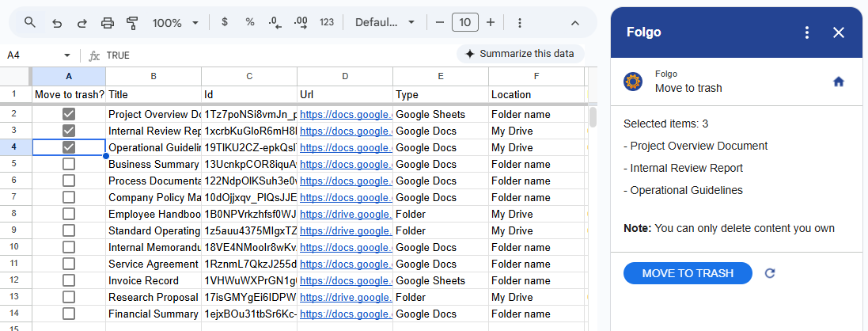Click the 'Url' header cell

click(345, 94)
